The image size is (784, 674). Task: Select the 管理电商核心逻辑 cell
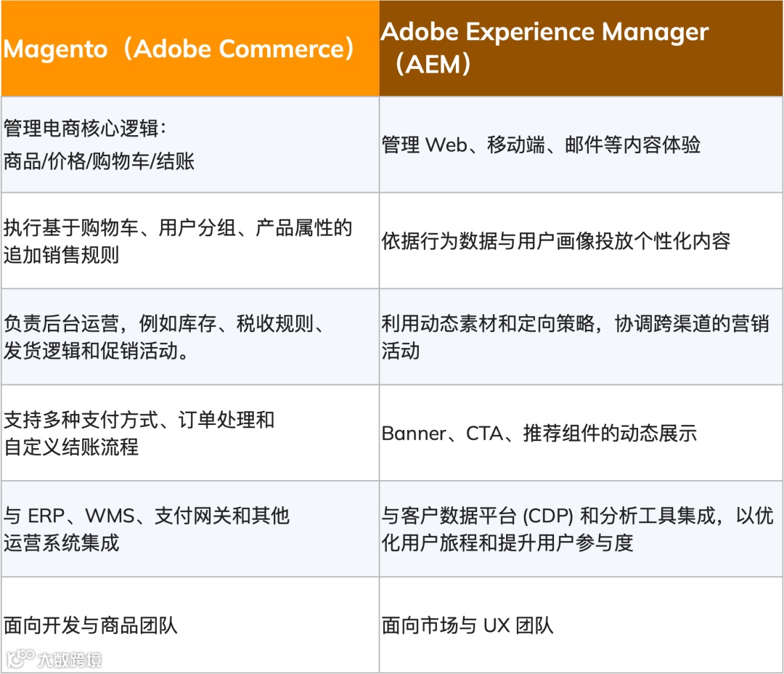pos(190,145)
